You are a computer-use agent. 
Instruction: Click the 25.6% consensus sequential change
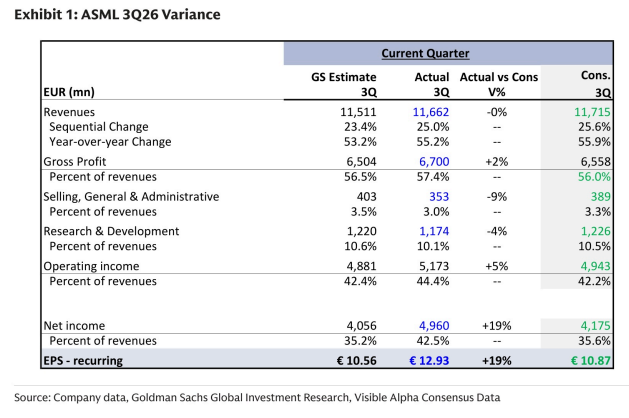(594, 127)
